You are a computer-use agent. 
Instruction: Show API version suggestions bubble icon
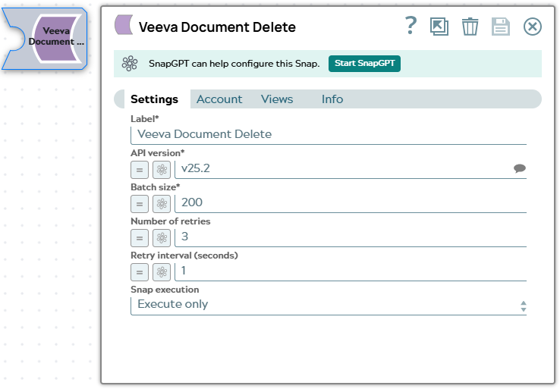tap(520, 168)
